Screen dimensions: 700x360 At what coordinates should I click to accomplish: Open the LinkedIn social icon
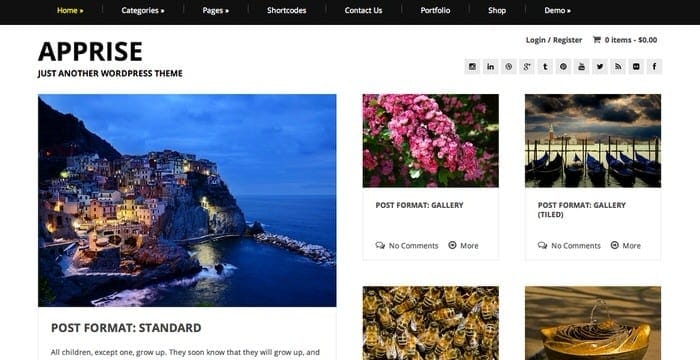click(x=490, y=67)
